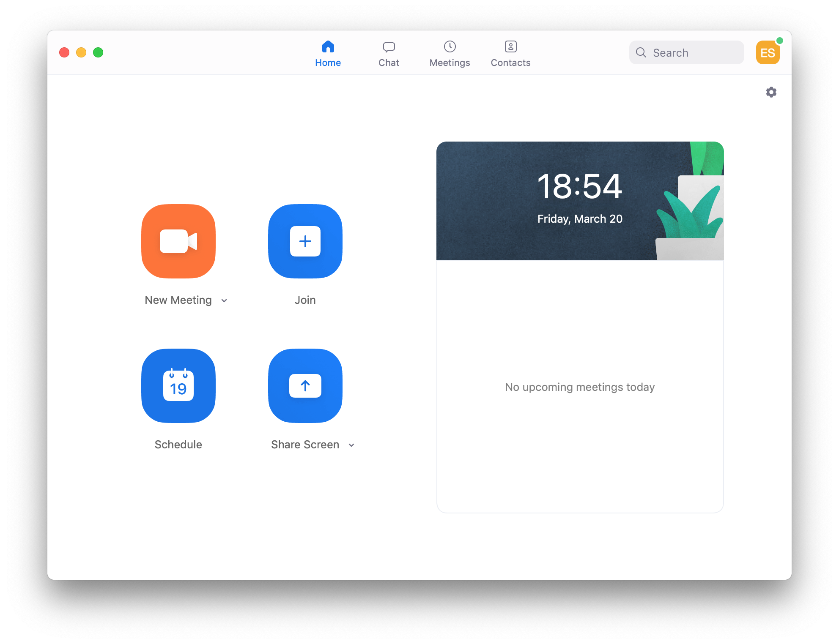Expand the New Meeting dropdown arrow
The image size is (839, 644).
[225, 300]
